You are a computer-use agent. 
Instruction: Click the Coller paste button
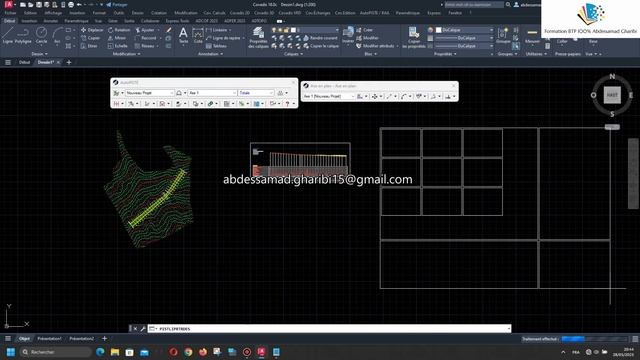pyautogui.click(x=562, y=41)
